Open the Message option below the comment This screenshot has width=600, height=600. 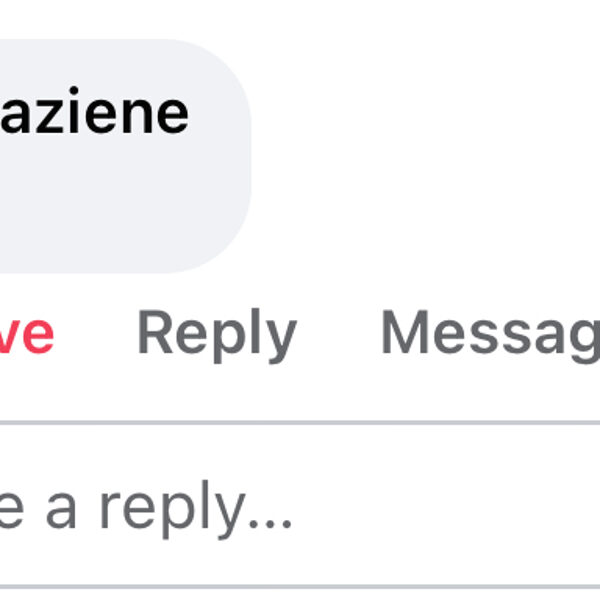pos(490,334)
